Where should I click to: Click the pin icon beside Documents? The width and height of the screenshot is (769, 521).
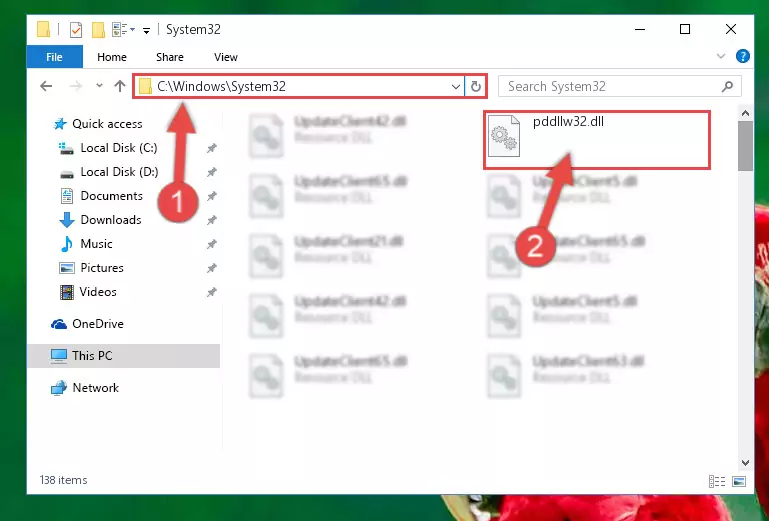click(x=211, y=196)
